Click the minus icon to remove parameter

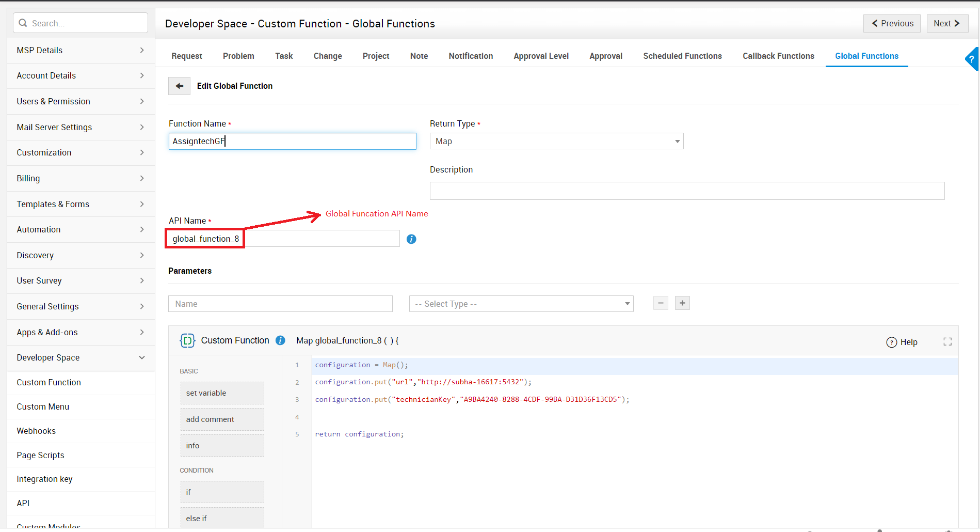(661, 303)
